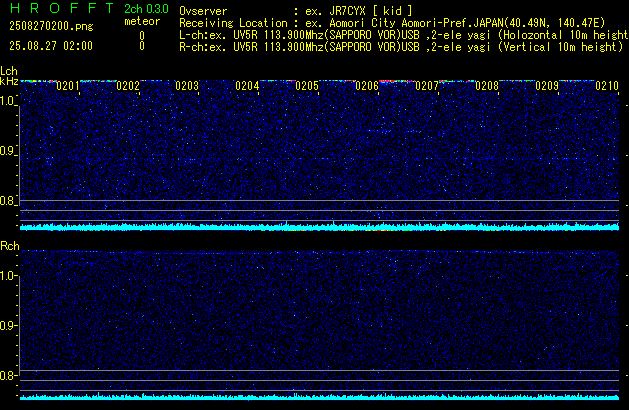The height and width of the screenshot is (410, 629).
Task: Select the 0204 time marker
Action: pyautogui.click(x=247, y=86)
